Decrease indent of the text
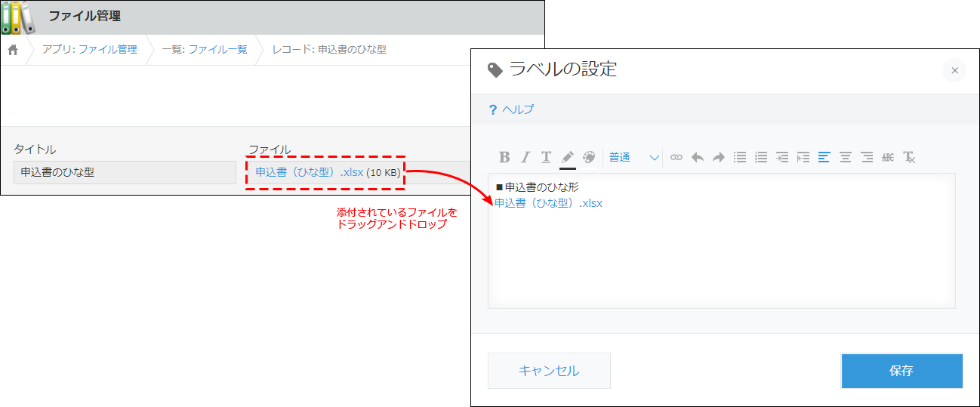 click(803, 157)
